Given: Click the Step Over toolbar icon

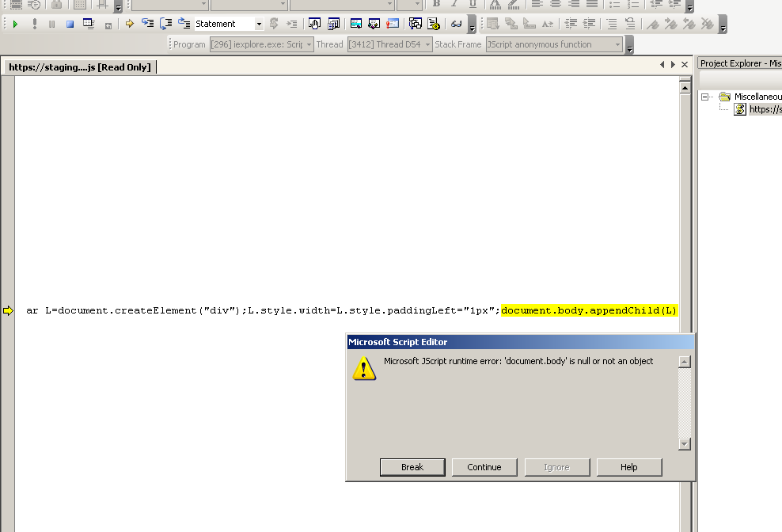Looking at the screenshot, I should tap(165, 24).
